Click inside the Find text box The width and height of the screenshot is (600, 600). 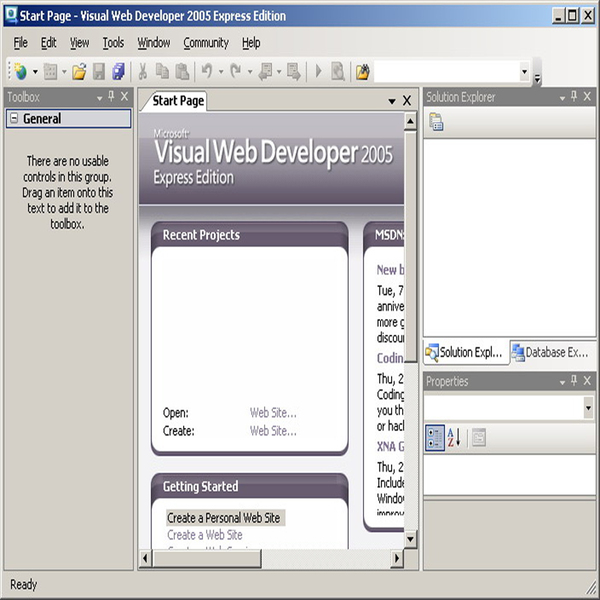pos(447,72)
